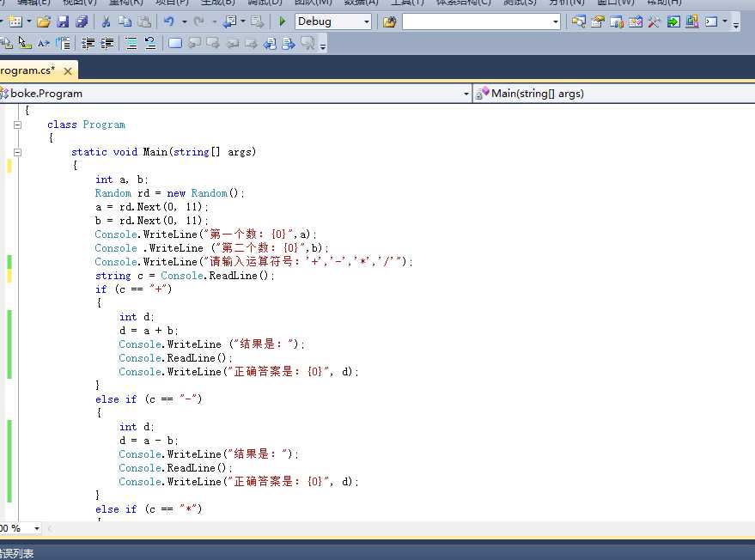Click the 'if (c == "+")' statement
The image size is (755, 560).
[133, 289]
